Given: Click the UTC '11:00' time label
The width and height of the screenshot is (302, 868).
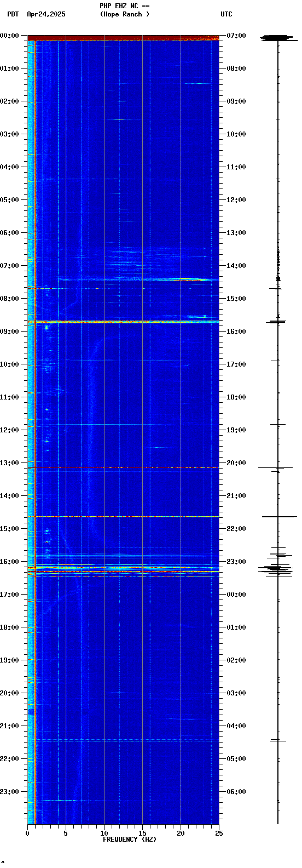Looking at the screenshot, I should click(236, 167).
